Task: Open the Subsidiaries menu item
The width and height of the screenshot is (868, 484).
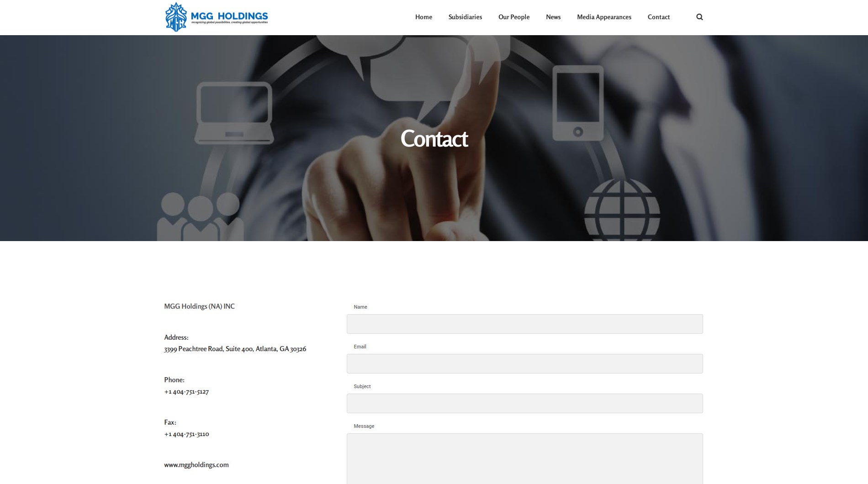Action: click(x=465, y=17)
